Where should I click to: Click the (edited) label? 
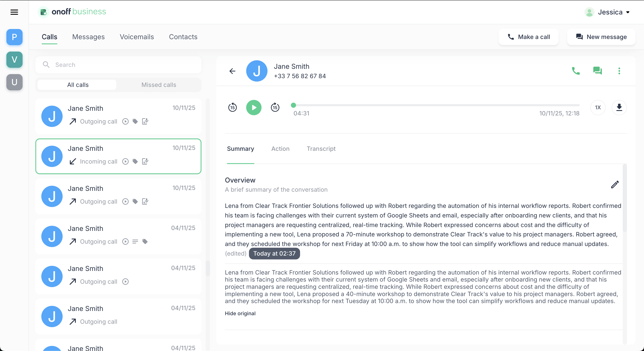point(236,253)
